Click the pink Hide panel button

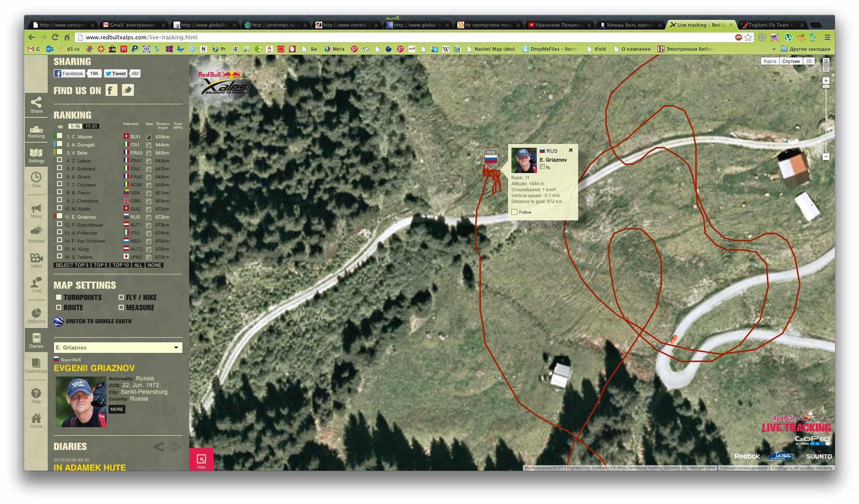pyautogui.click(x=201, y=460)
